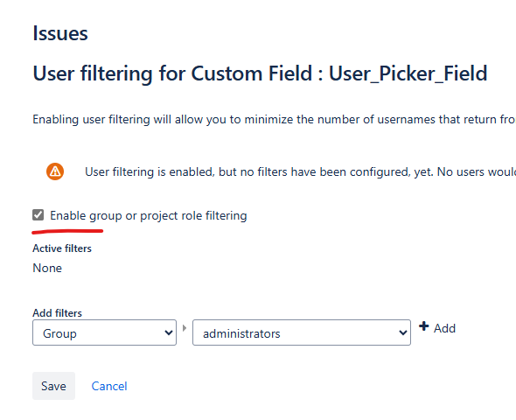The image size is (516, 420).
Task: Click the Cancel link
Action: click(109, 386)
